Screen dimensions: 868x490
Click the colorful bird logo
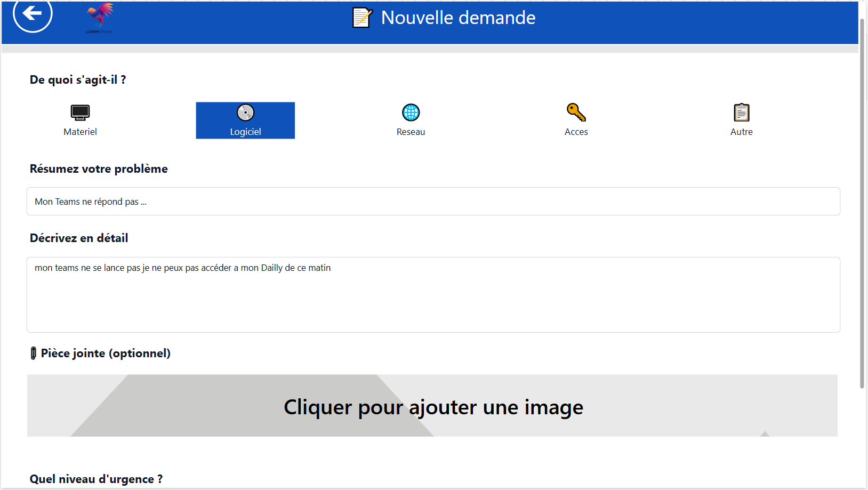(x=100, y=16)
